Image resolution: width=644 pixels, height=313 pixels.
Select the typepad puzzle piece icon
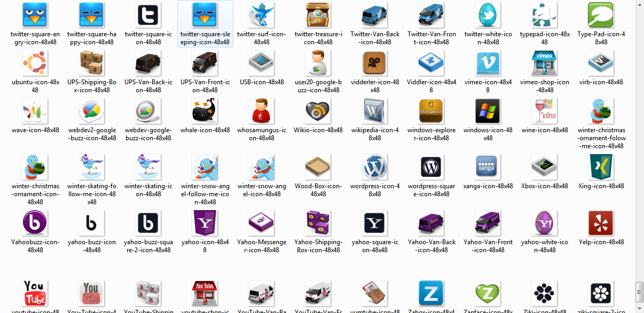tap(545, 15)
